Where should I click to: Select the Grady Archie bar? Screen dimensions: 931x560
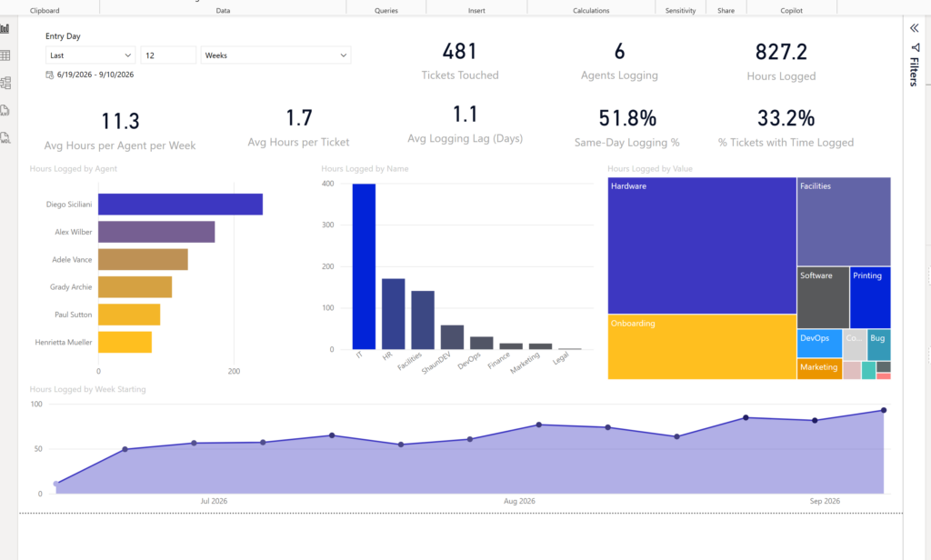coord(135,287)
